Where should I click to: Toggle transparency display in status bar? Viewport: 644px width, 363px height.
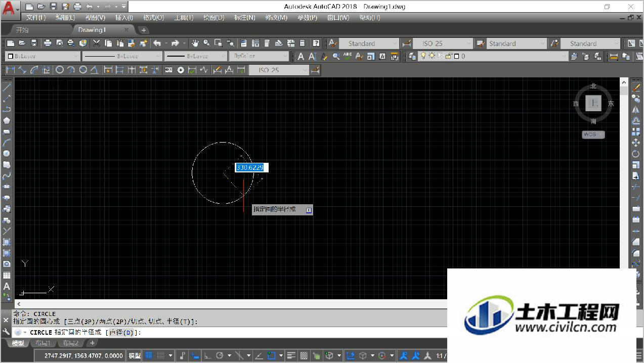coord(304,355)
